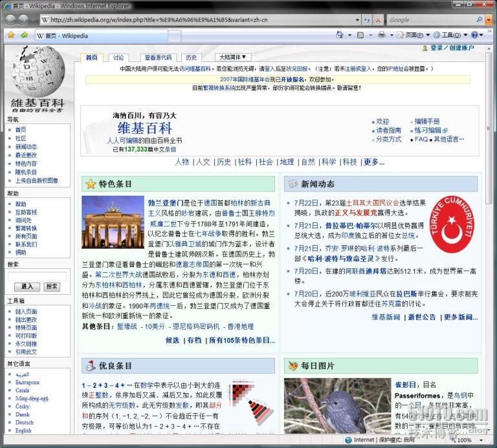Image resolution: width=497 pixels, height=448 pixels.
Task: Open the 逝世公告 link
Action: 422,317
